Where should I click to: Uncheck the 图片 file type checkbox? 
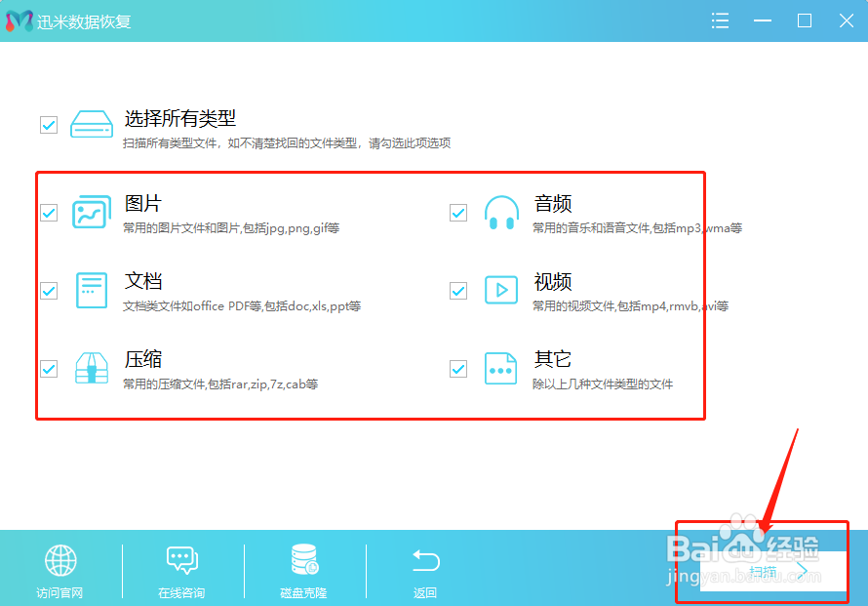coord(48,212)
